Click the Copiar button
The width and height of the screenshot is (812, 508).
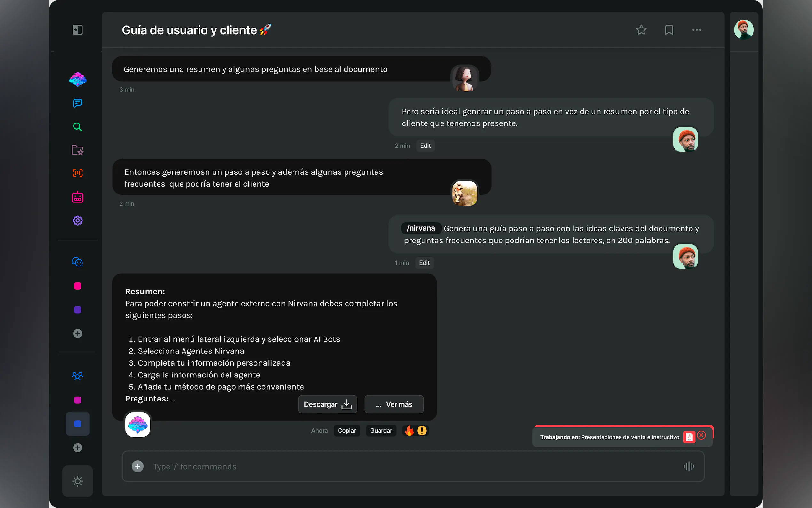[347, 430]
